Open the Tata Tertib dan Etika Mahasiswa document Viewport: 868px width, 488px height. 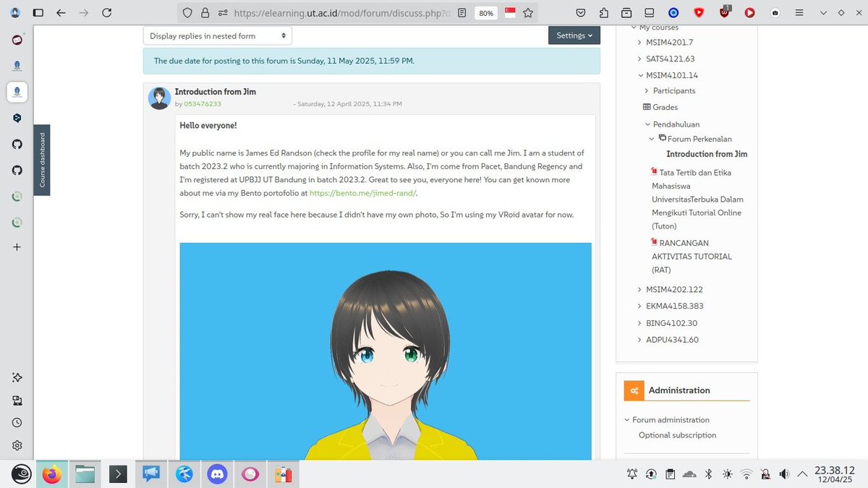coord(697,200)
